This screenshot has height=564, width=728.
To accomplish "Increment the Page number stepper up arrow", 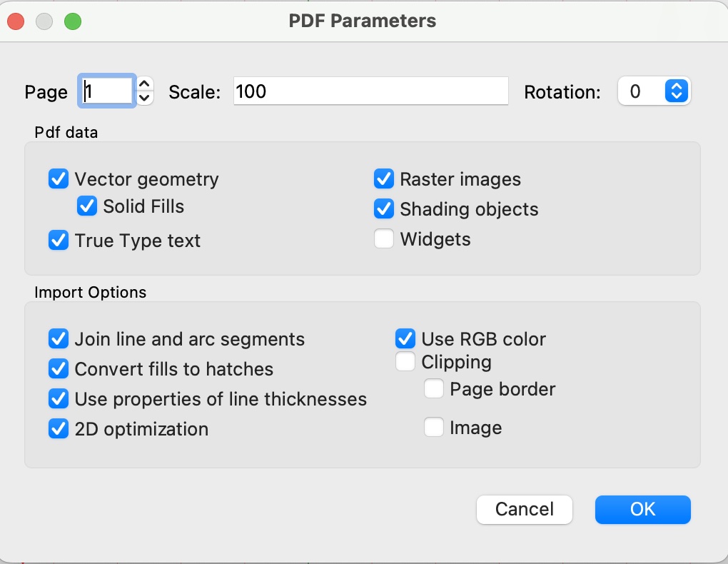I will pos(144,84).
